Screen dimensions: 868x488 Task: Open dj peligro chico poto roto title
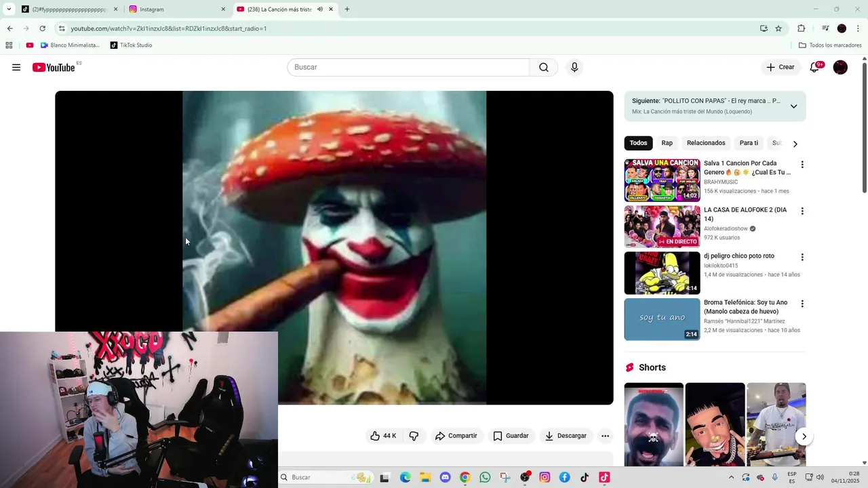point(739,256)
